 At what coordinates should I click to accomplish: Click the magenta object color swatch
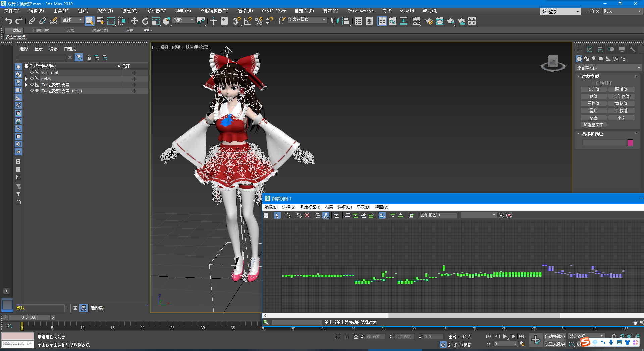tap(630, 143)
